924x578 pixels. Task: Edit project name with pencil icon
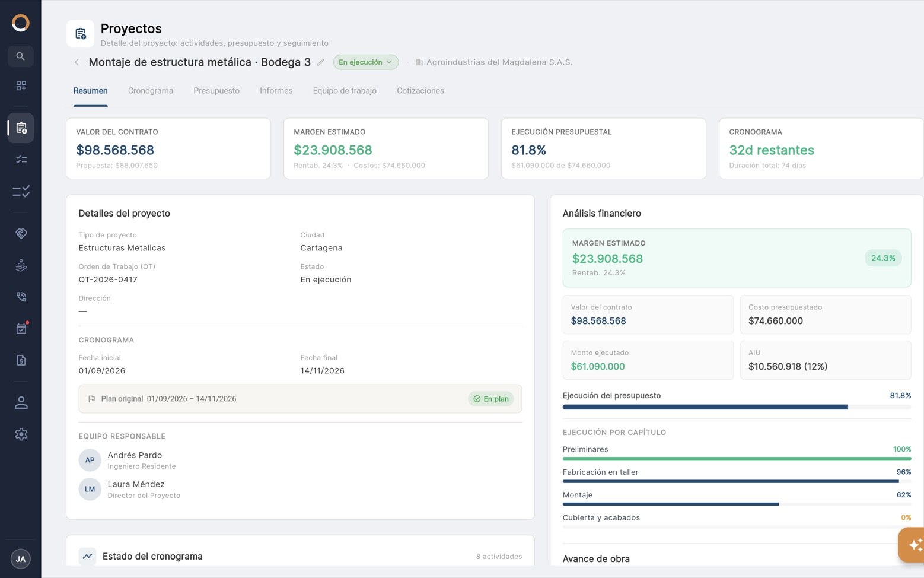[x=321, y=62]
